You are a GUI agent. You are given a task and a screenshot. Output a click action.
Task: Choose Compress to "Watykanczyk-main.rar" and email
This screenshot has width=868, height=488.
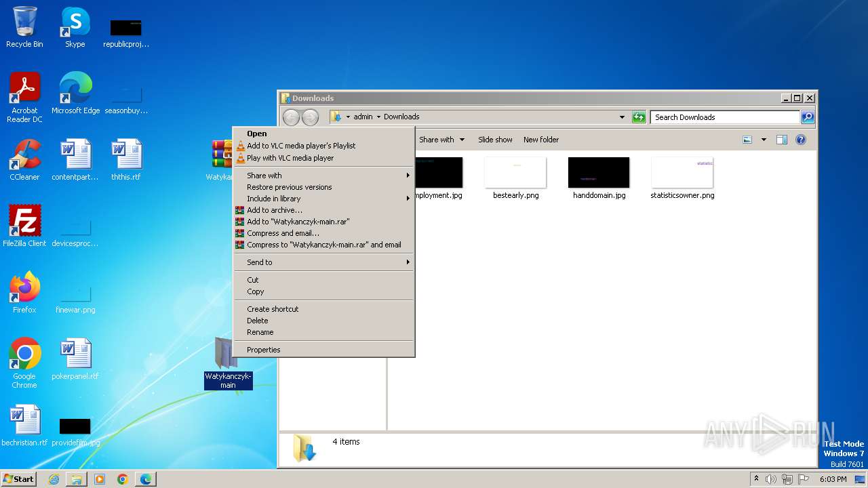point(324,245)
